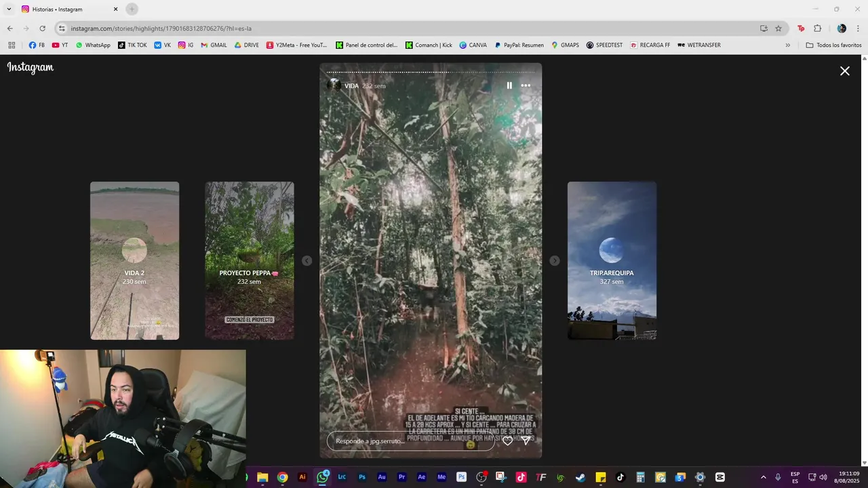Expand the hidden bookmarks overflow chevron
This screenshot has height=488, width=868.
(x=787, y=45)
